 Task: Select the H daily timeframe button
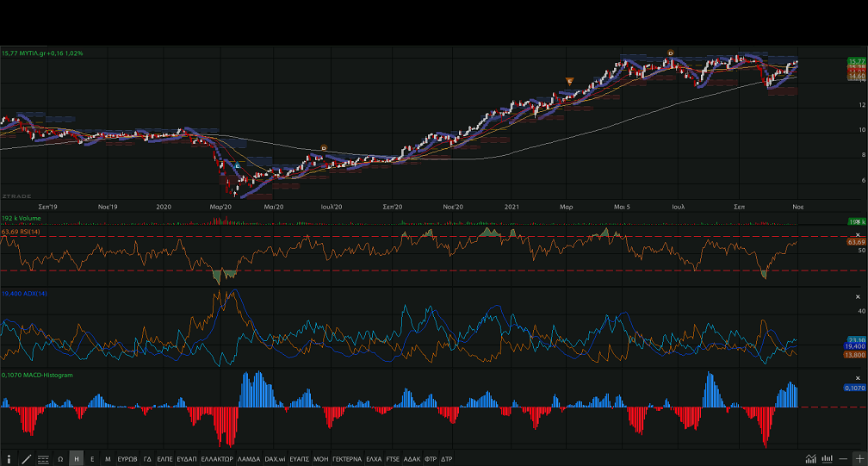click(x=76, y=459)
